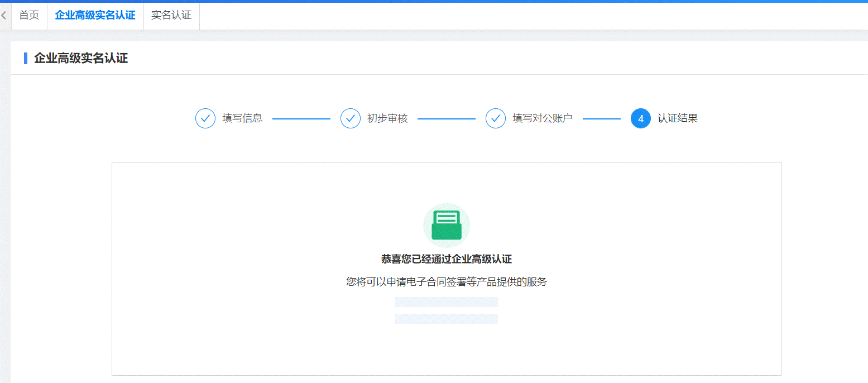Click the checkmark icon for 初步审核 step
Image resolution: width=868 pixels, height=383 pixels.
click(351, 118)
